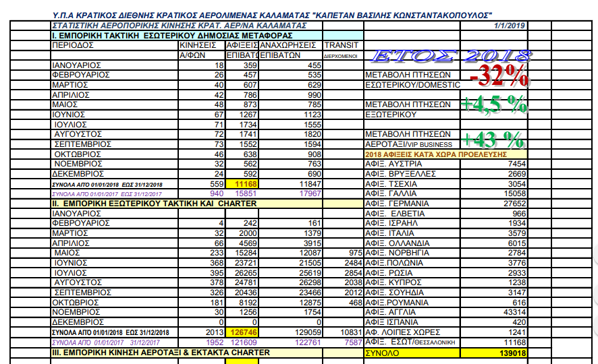Select the purple 2017 departures total 17967
598x364 pixels.
click(310, 193)
